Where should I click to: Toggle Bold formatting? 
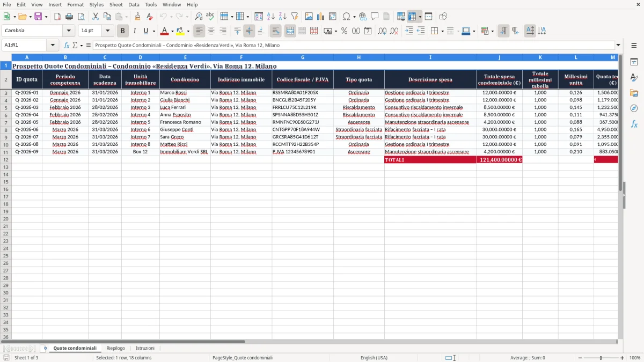point(122,31)
